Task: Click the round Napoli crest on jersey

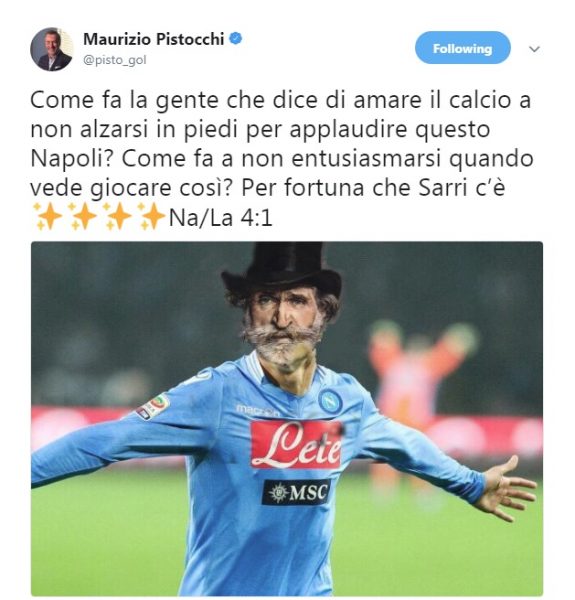Action: (330, 401)
